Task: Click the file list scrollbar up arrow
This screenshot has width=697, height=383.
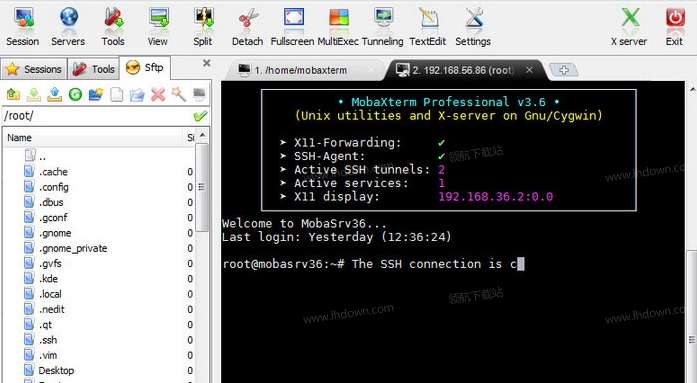Action: pos(202,135)
